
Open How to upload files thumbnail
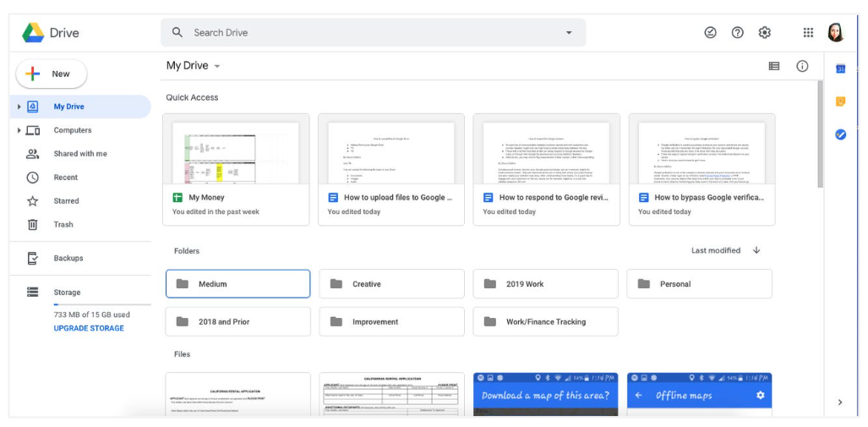(x=391, y=150)
